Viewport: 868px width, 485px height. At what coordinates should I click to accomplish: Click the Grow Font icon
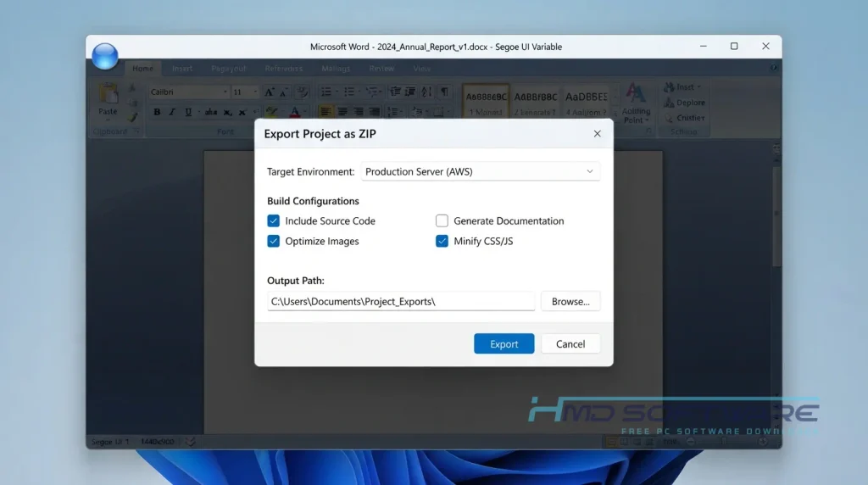coord(269,92)
